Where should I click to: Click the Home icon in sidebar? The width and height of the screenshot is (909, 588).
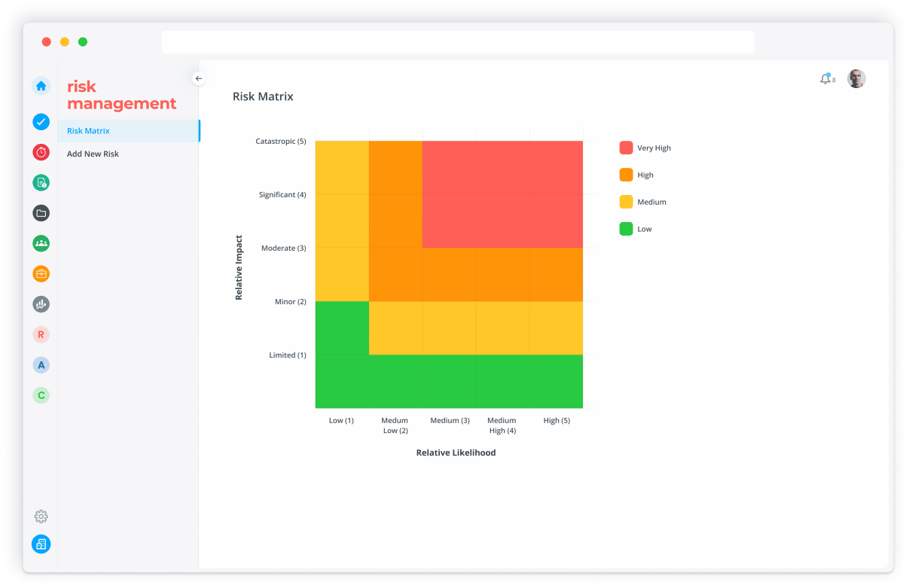(41, 86)
